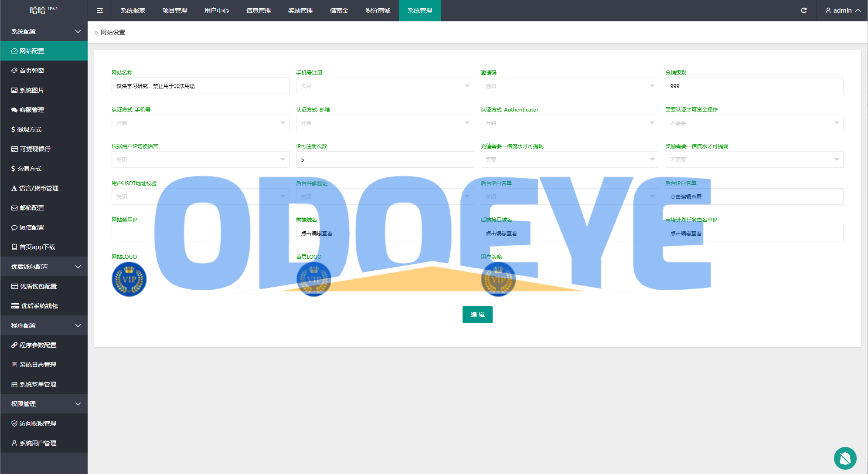
Task: Click the 网站名称 input field
Action: (201, 86)
